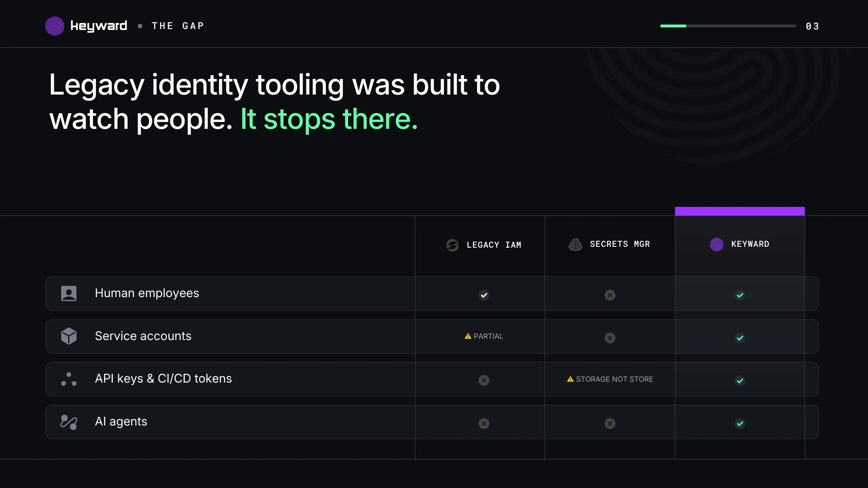Select the AI agents row label
The image size is (868, 488).
tap(121, 422)
